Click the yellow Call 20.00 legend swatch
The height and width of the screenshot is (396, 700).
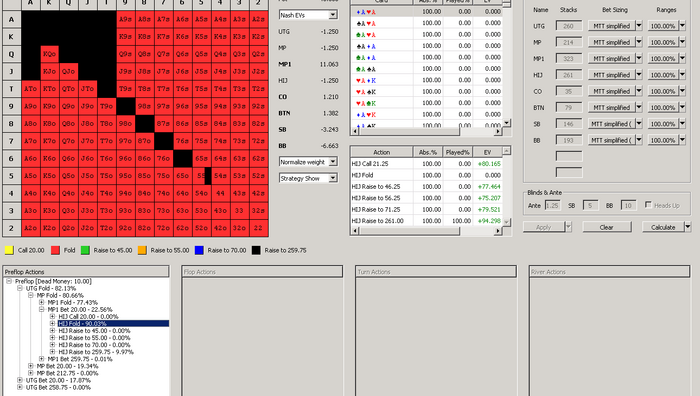(9, 250)
